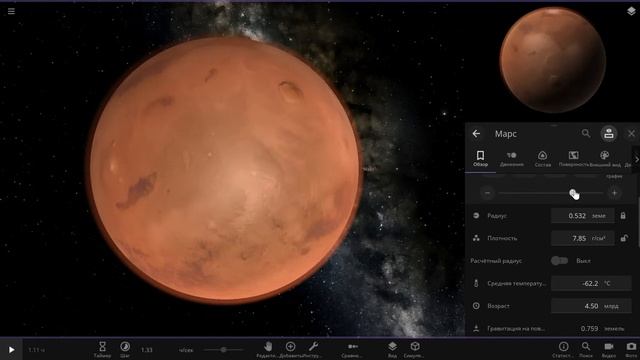Viewport: 640px width, 360px height.
Task: Switch to the Состав tab
Action: pos(542,158)
